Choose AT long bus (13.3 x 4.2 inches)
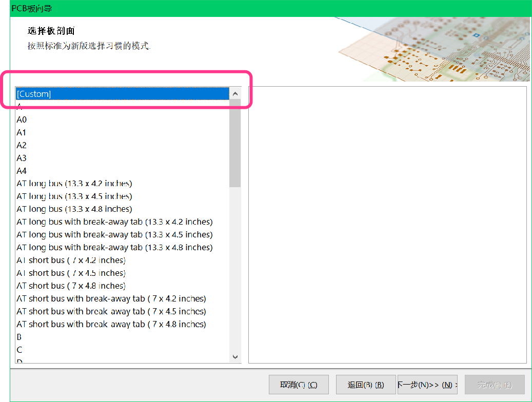The width and height of the screenshot is (532, 402). (123, 184)
